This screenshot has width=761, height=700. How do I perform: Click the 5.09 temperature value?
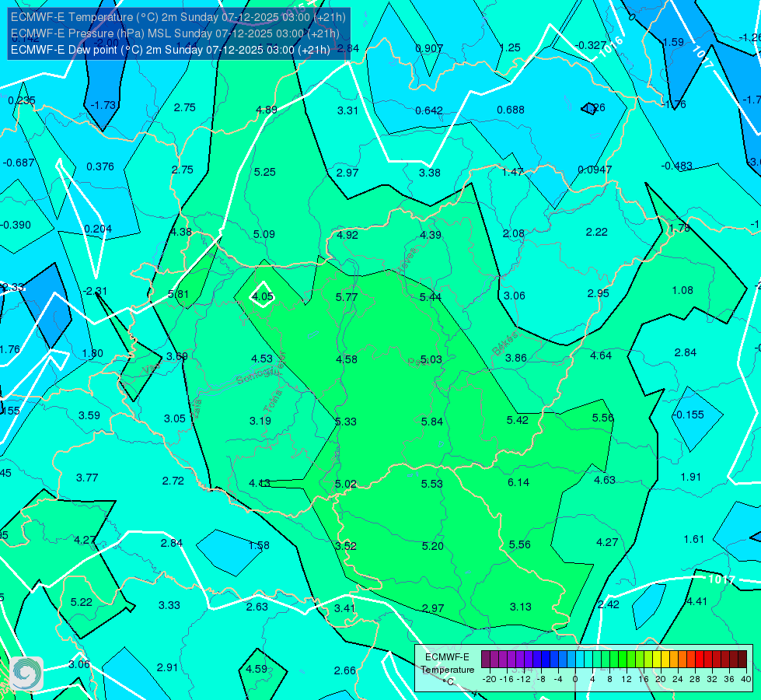tap(264, 234)
